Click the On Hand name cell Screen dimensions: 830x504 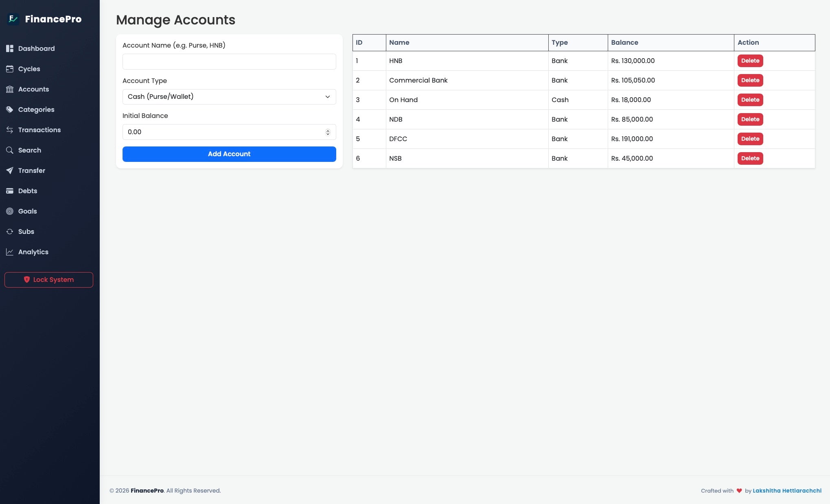point(467,100)
